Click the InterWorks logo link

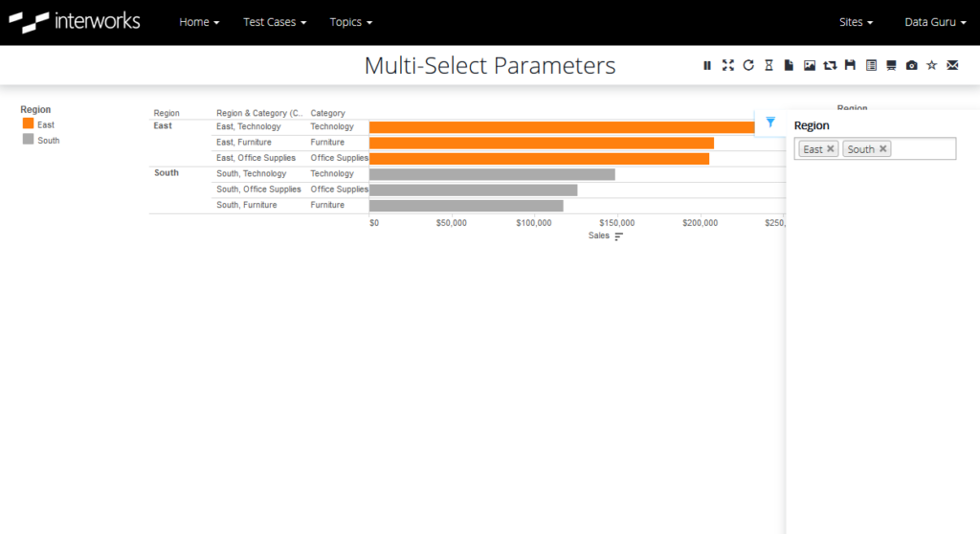(75, 22)
